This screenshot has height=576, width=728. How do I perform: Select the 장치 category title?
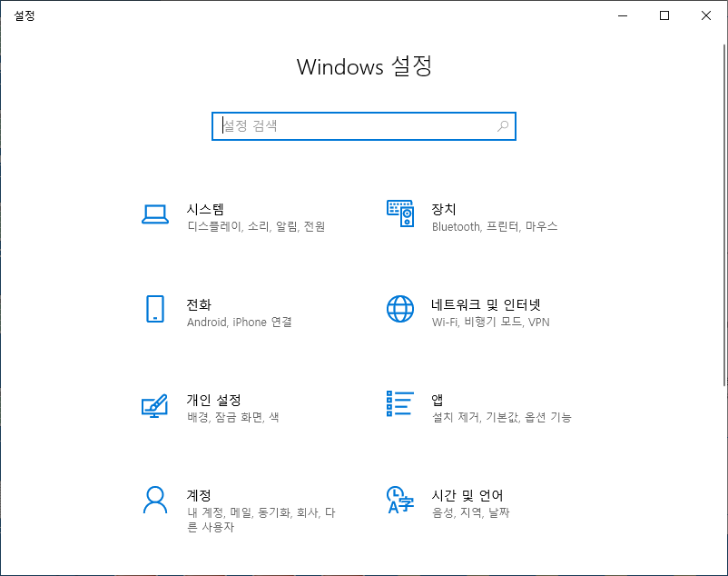click(x=443, y=209)
